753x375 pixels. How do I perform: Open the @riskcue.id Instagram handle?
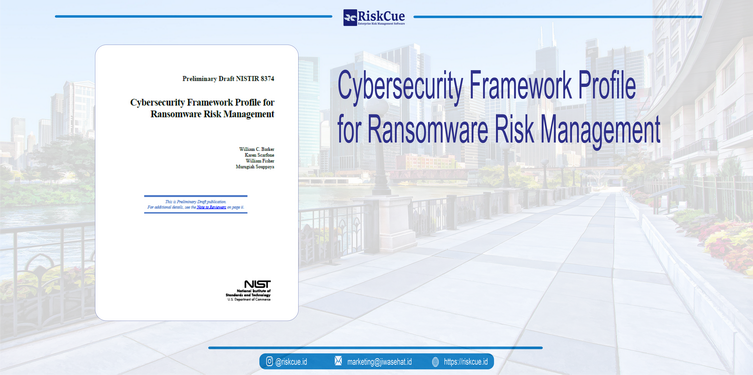point(291,362)
